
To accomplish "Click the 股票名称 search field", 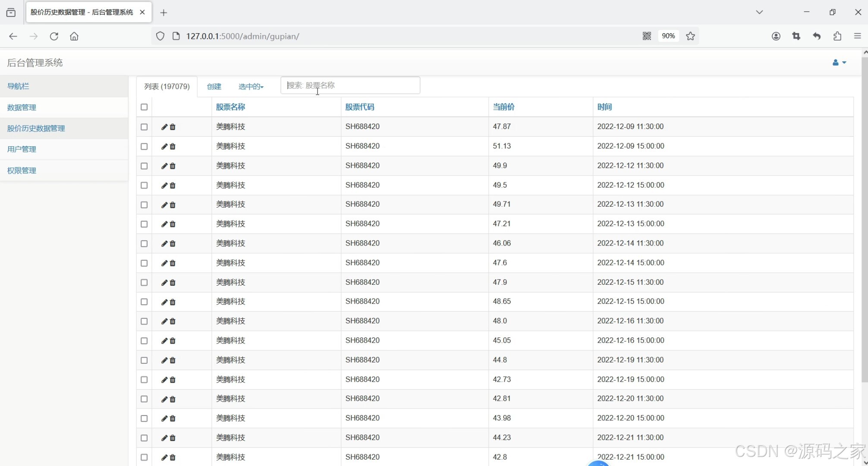I will pyautogui.click(x=350, y=85).
